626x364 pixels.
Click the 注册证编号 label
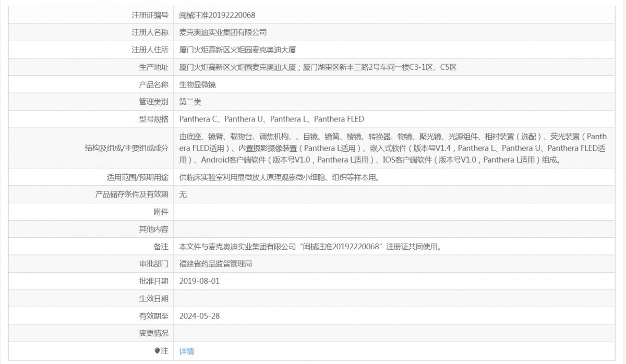click(x=150, y=15)
